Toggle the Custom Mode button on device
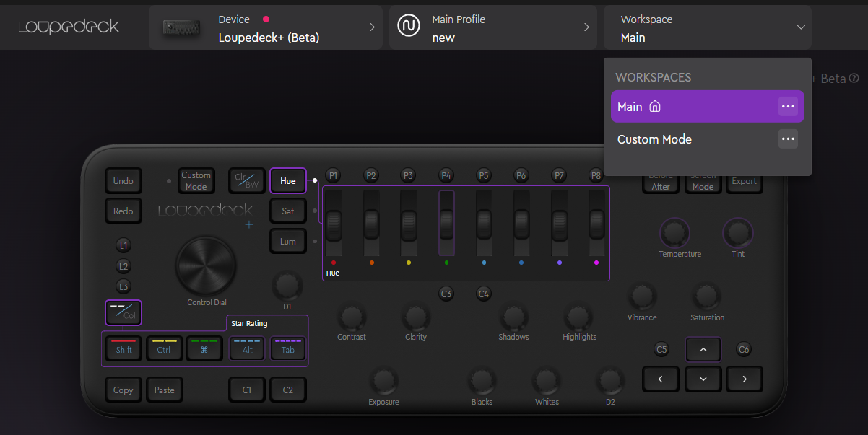Screen dimensions: 868x435 pyautogui.click(x=196, y=180)
